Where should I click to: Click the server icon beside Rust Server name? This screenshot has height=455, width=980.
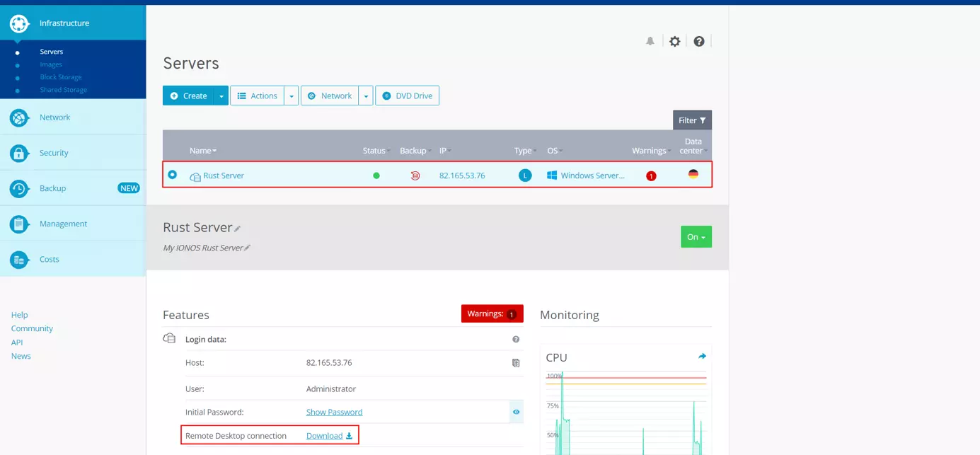tap(195, 176)
